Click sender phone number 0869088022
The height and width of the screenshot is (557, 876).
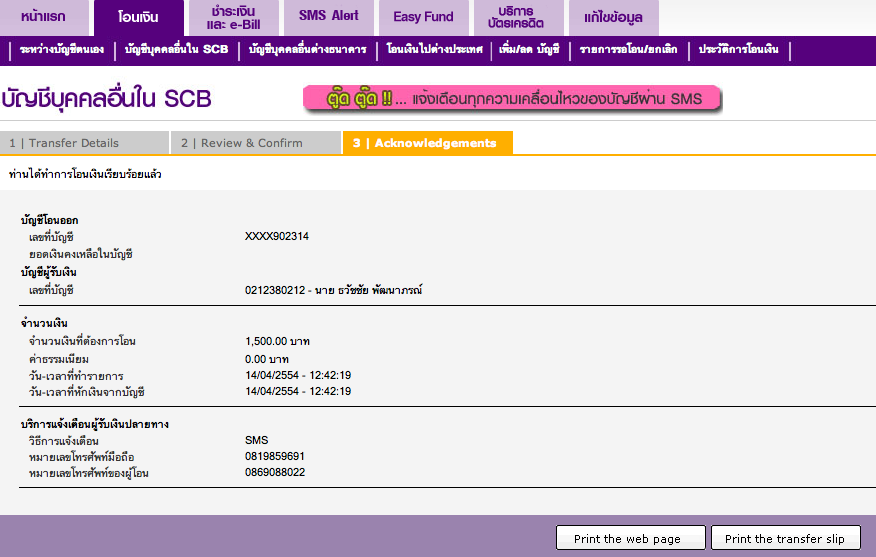[275, 473]
